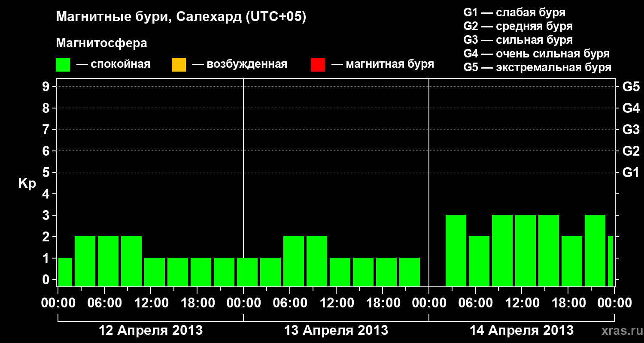Click the '— спокойная' legend label
This screenshot has width=644, height=343.
click(113, 65)
